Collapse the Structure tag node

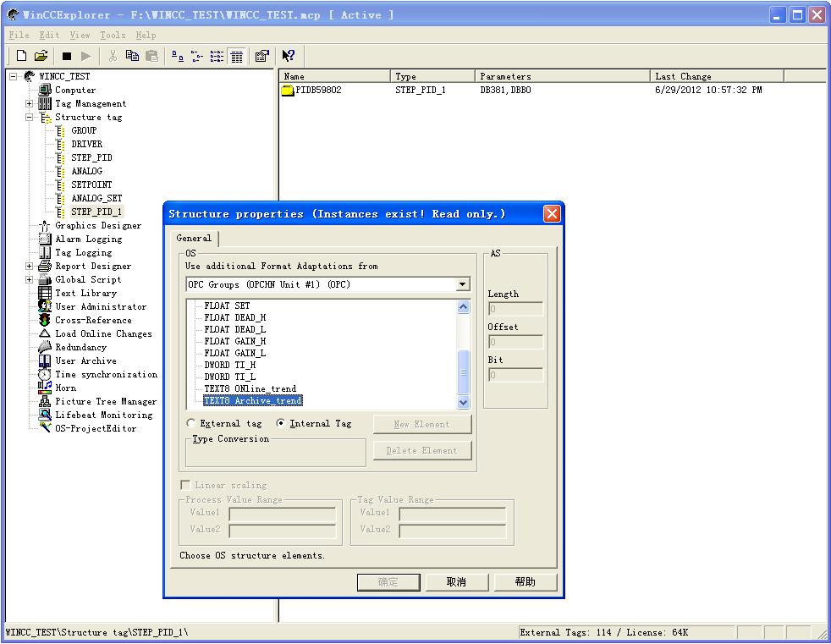pyautogui.click(x=30, y=117)
